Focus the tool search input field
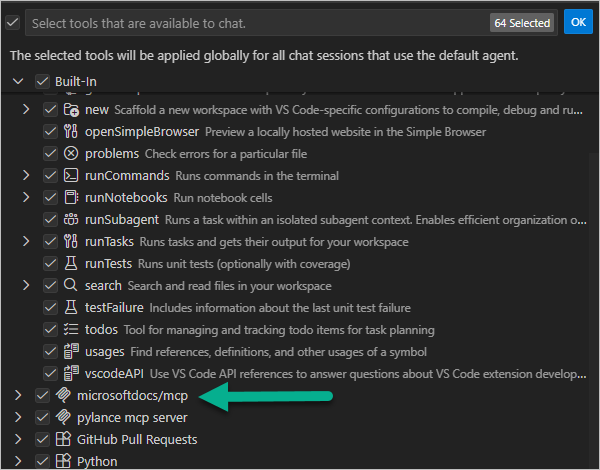The image size is (600, 470). pos(250,22)
